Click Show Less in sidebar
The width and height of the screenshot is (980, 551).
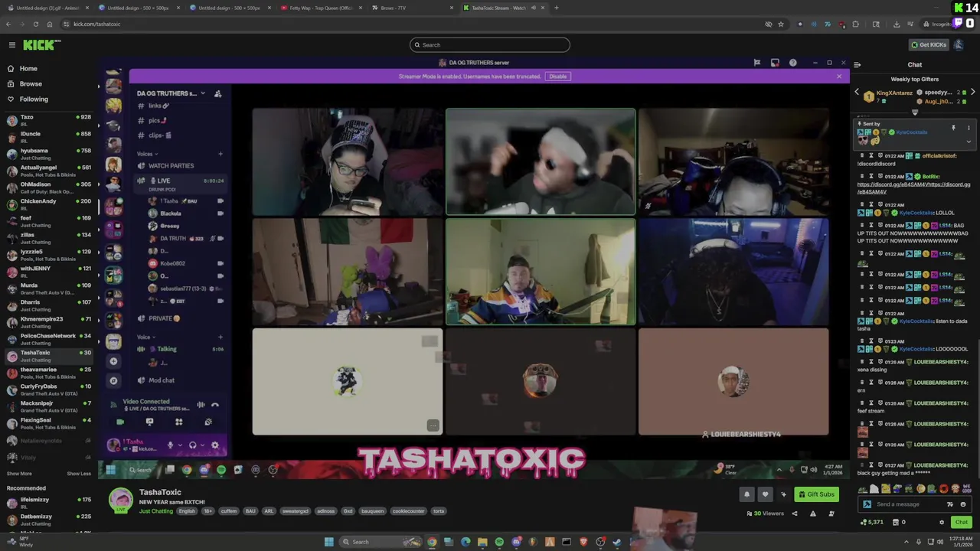coord(79,474)
